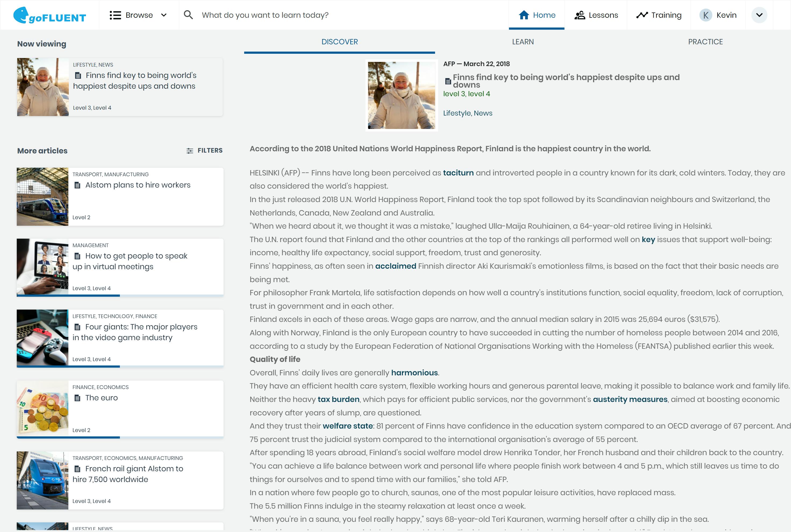Click the search magnifier icon
Image resolution: width=791 pixels, height=532 pixels.
click(x=188, y=15)
